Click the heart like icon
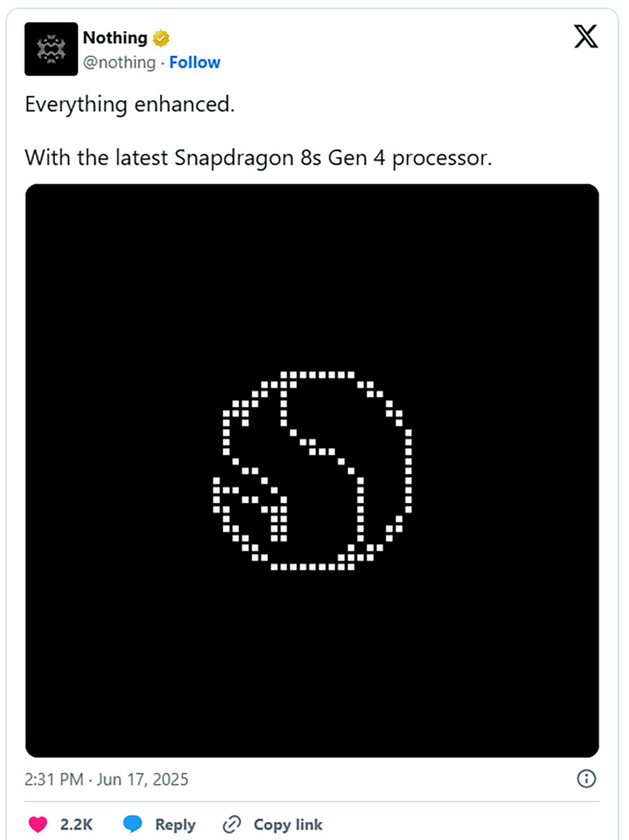This screenshot has height=840, width=629. tap(38, 824)
